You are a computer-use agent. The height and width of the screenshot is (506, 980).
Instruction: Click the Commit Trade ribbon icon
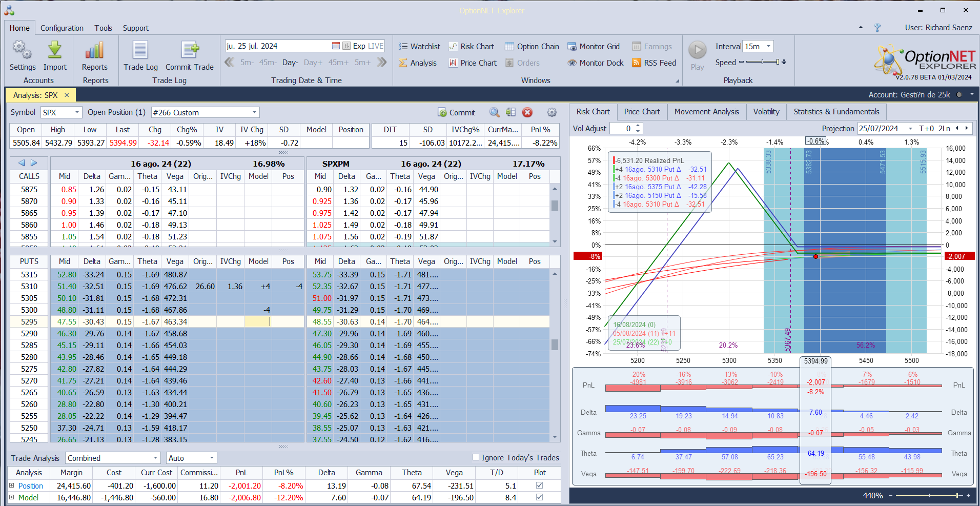pyautogui.click(x=190, y=50)
